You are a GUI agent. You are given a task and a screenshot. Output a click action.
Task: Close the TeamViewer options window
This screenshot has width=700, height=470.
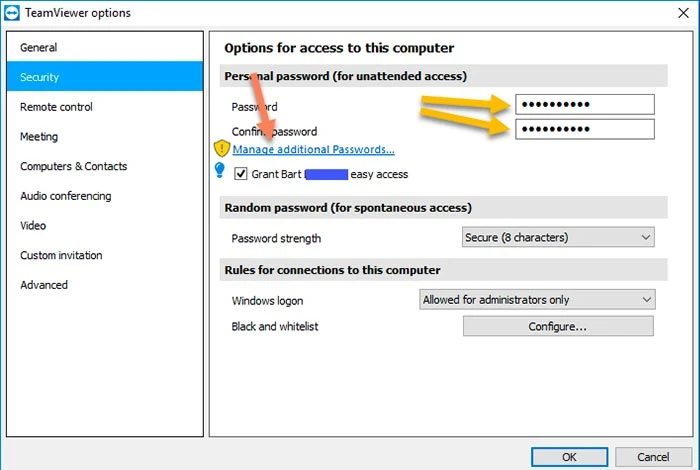tap(683, 13)
